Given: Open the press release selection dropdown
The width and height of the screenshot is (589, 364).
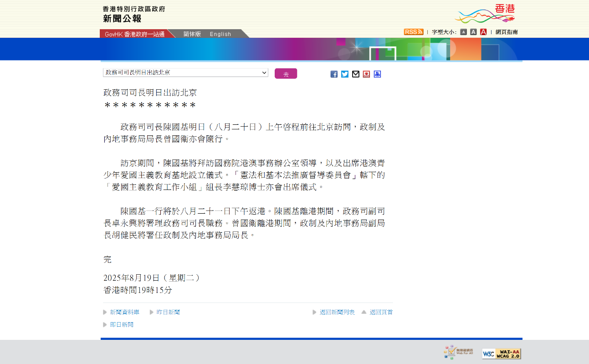Looking at the screenshot, I should (x=185, y=73).
